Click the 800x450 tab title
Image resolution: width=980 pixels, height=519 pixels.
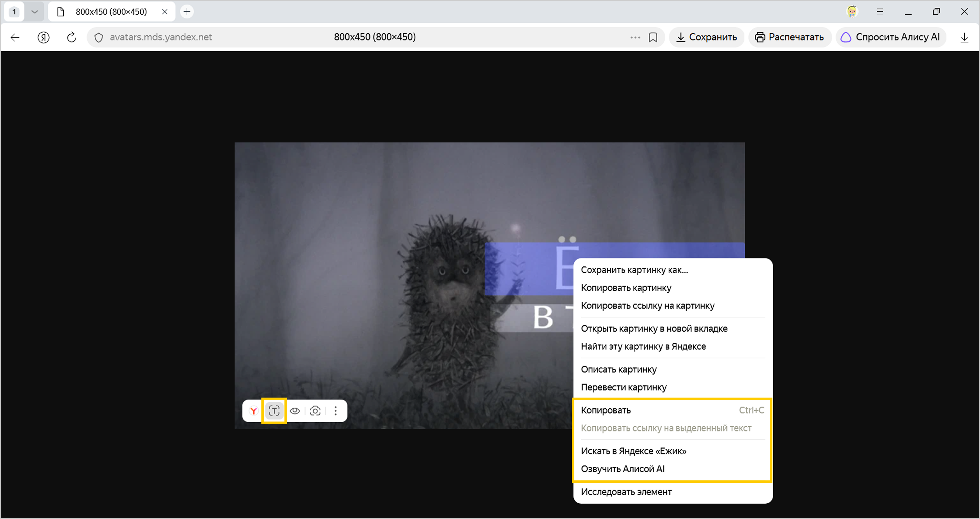tap(111, 11)
